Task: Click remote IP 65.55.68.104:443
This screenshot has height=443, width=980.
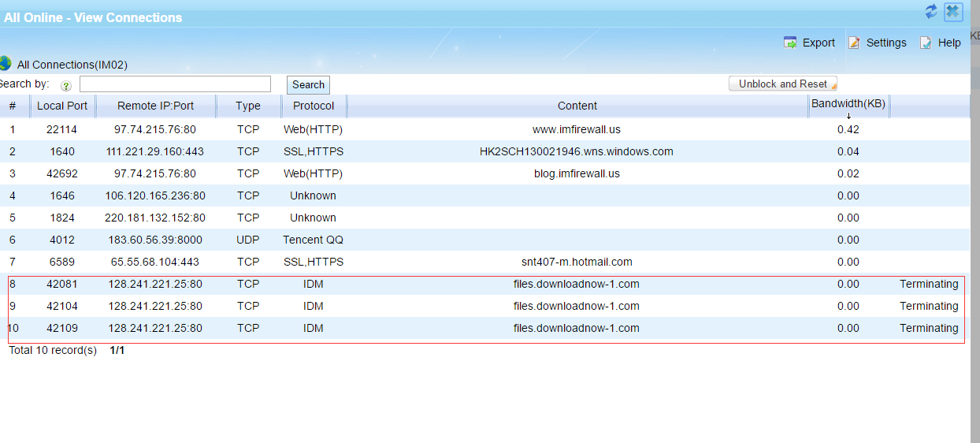Action: click(x=155, y=262)
